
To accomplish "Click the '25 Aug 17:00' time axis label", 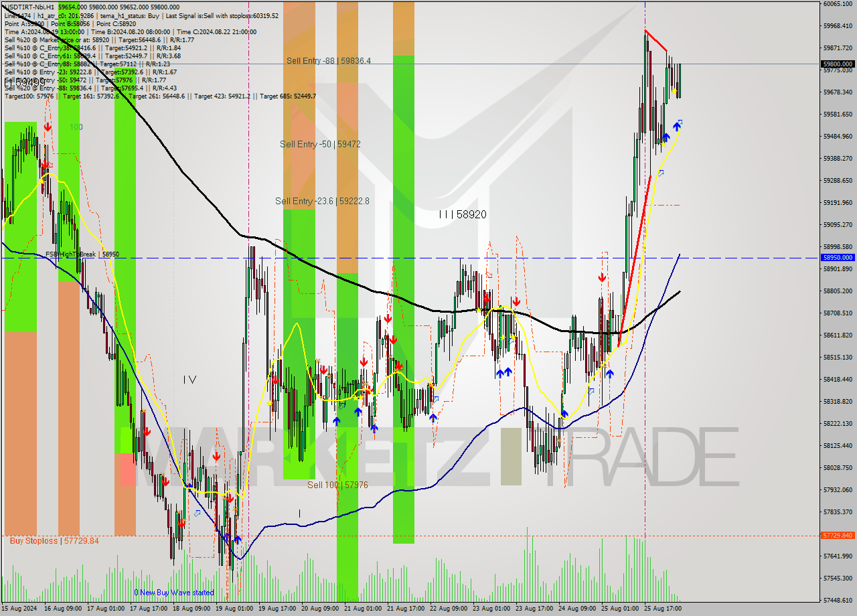I will pyautogui.click(x=663, y=609).
